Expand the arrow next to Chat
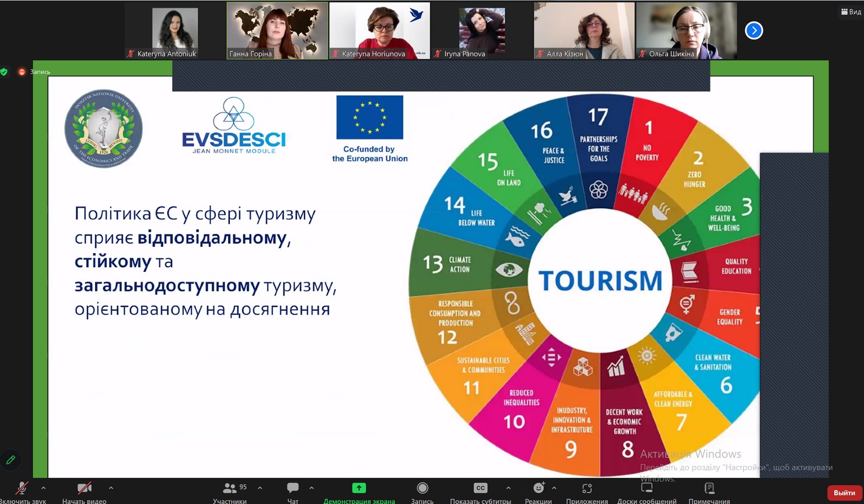The width and height of the screenshot is (864, 504). (312, 488)
